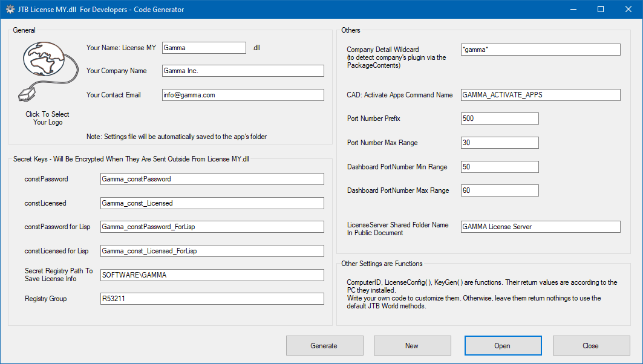
Task: Edit the Port Number Max Range field
Action: point(500,143)
